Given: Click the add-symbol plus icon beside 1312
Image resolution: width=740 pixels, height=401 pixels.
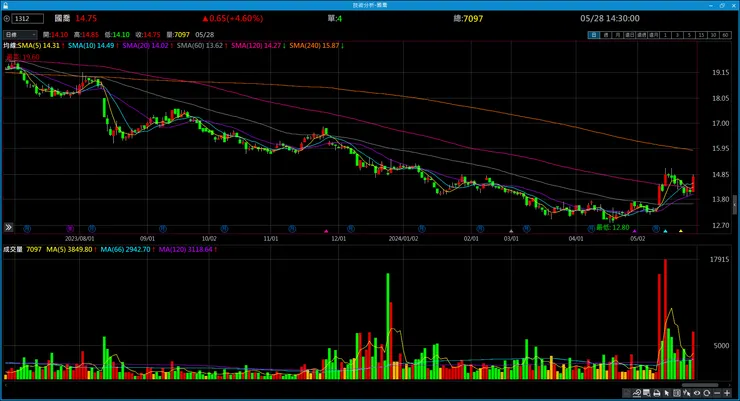Looking at the screenshot, I should coord(7,18).
